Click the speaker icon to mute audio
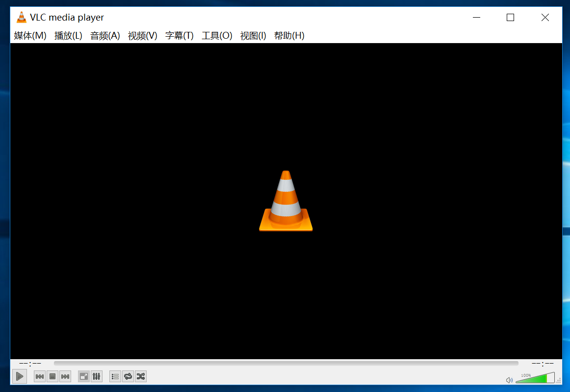The height and width of the screenshot is (392, 570). click(x=509, y=380)
